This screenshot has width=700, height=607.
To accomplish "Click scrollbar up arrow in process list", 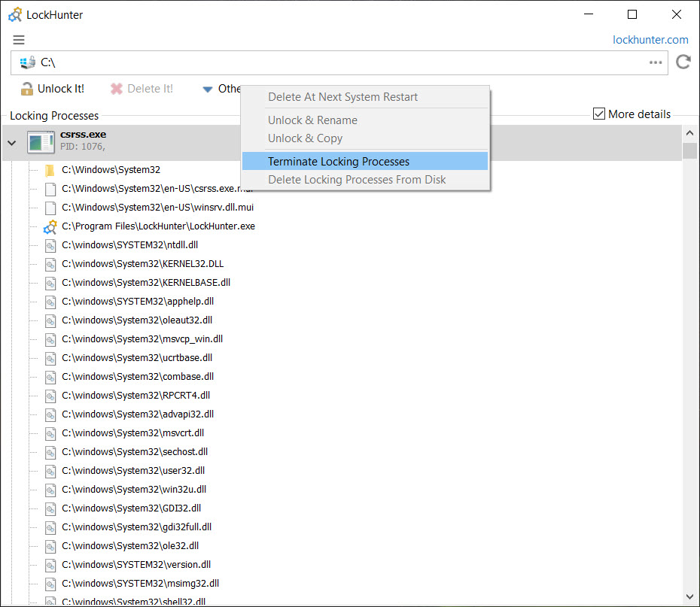I will [689, 133].
